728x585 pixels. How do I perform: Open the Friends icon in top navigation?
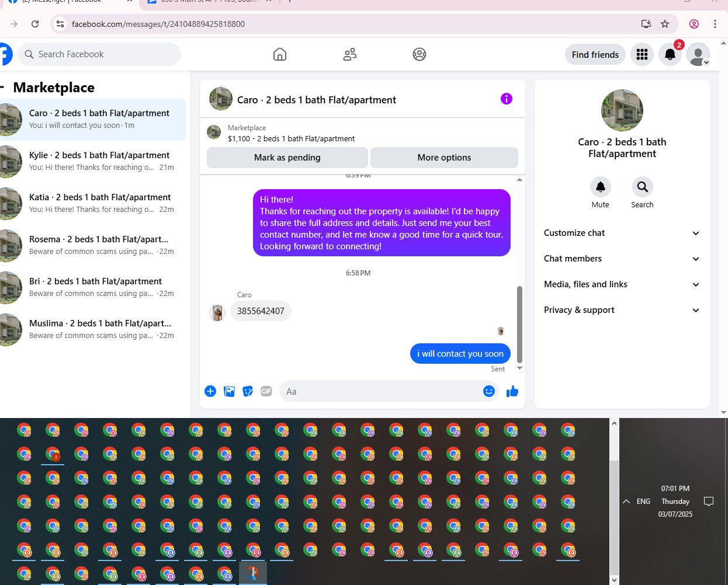pyautogui.click(x=350, y=54)
